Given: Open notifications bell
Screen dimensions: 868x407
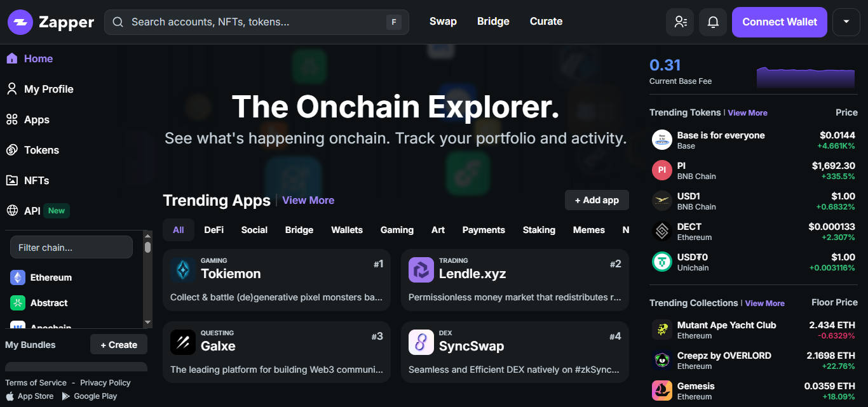Looking at the screenshot, I should (713, 22).
